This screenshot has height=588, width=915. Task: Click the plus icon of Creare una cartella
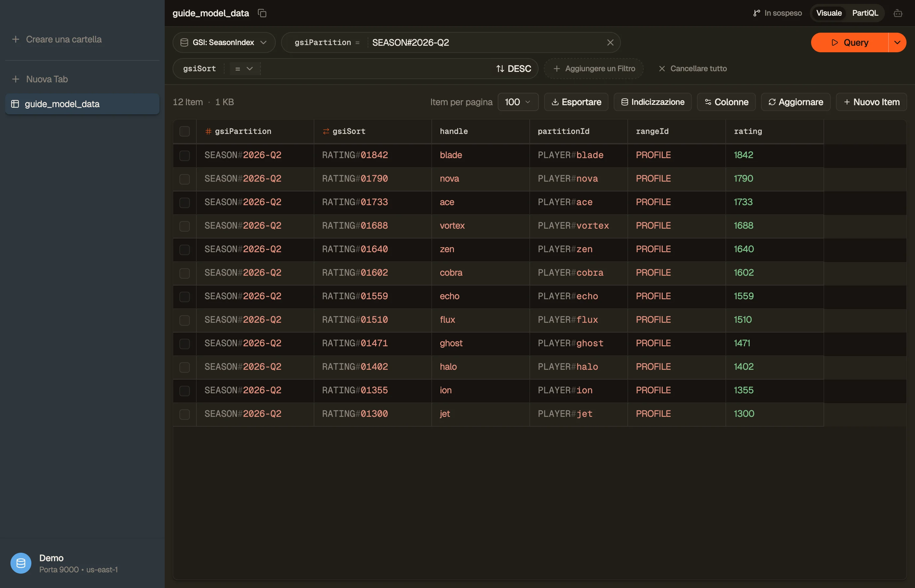point(16,39)
